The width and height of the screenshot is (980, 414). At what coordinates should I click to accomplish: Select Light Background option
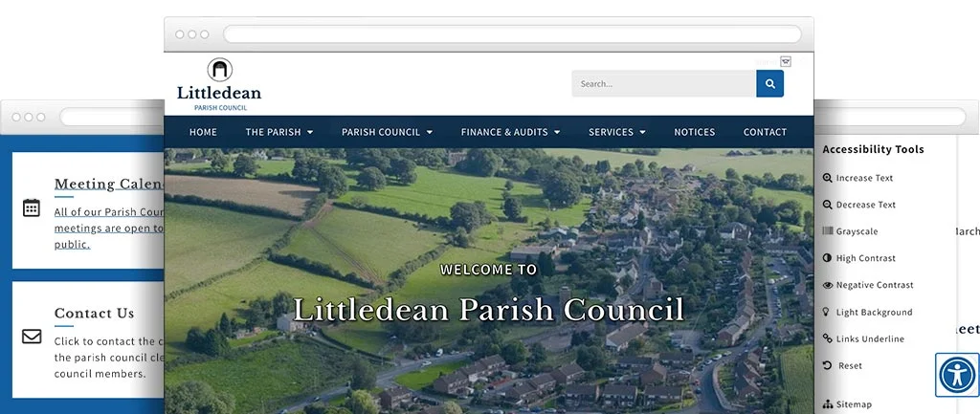(874, 312)
